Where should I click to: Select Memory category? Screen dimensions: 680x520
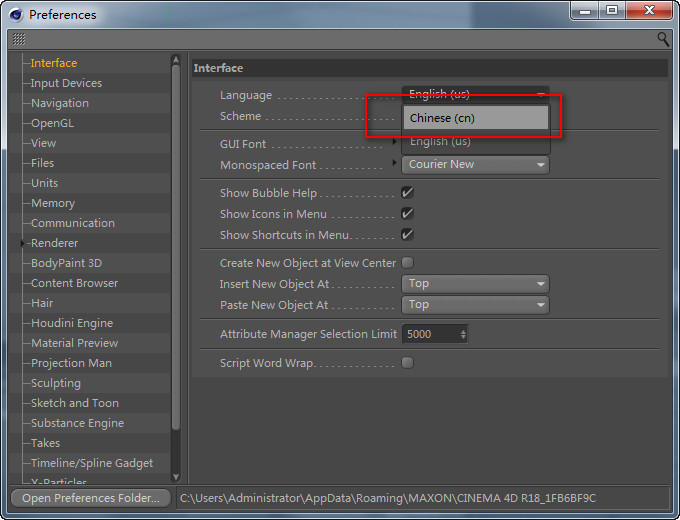coord(53,203)
